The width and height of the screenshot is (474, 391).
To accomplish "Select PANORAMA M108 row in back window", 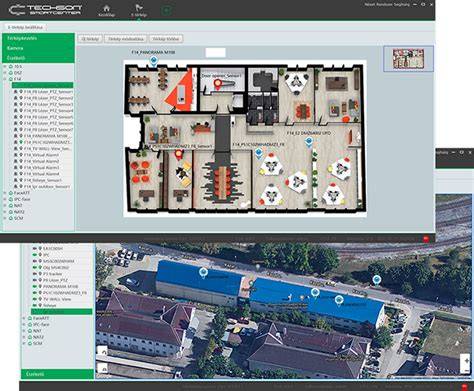I will click(x=62, y=286).
